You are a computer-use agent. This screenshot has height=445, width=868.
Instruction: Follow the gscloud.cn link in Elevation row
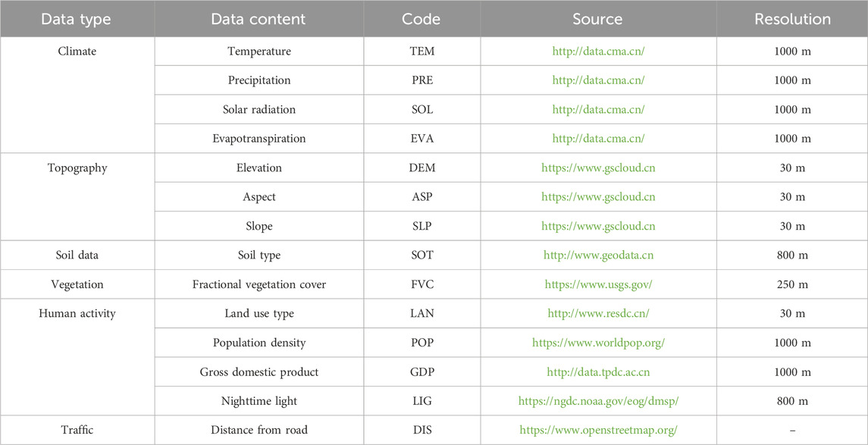(598, 168)
